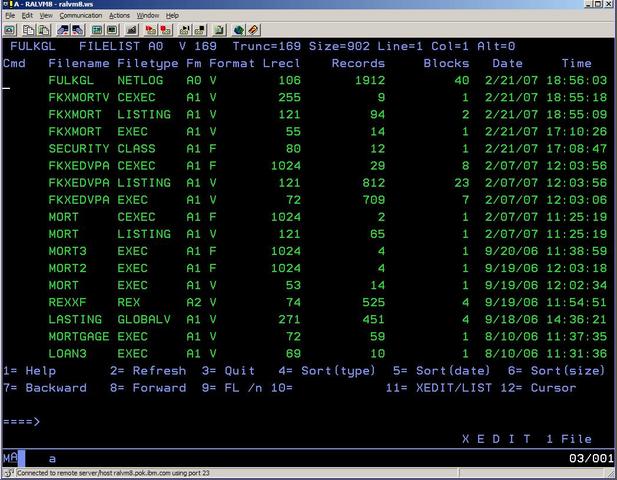The height and width of the screenshot is (480, 617).
Task: Open the View menu
Action: pyautogui.click(x=46, y=15)
